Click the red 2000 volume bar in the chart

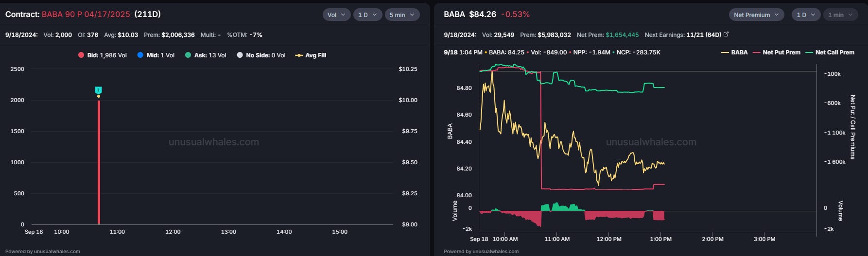(x=99, y=162)
